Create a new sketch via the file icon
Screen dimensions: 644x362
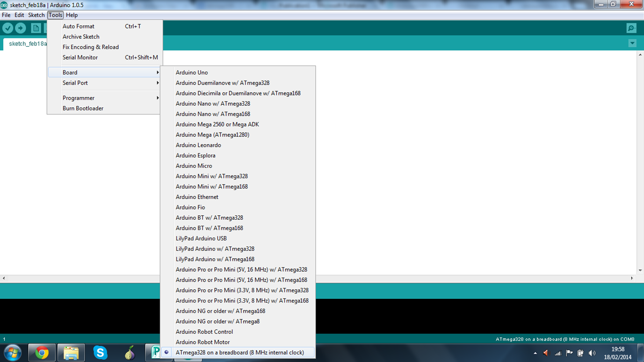coord(36,28)
